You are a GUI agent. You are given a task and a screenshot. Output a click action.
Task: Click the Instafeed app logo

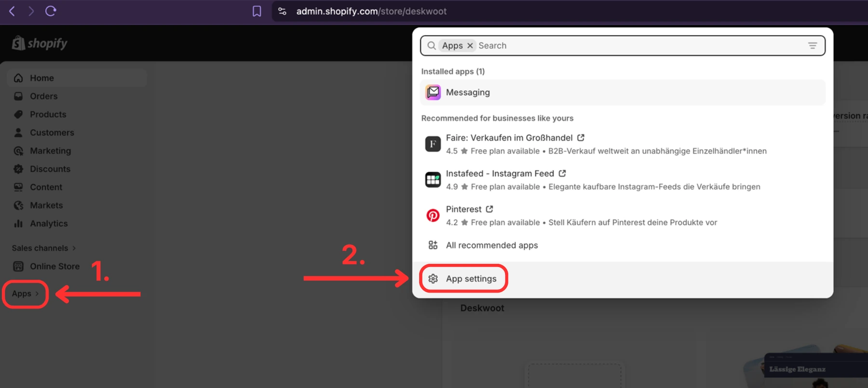click(433, 180)
